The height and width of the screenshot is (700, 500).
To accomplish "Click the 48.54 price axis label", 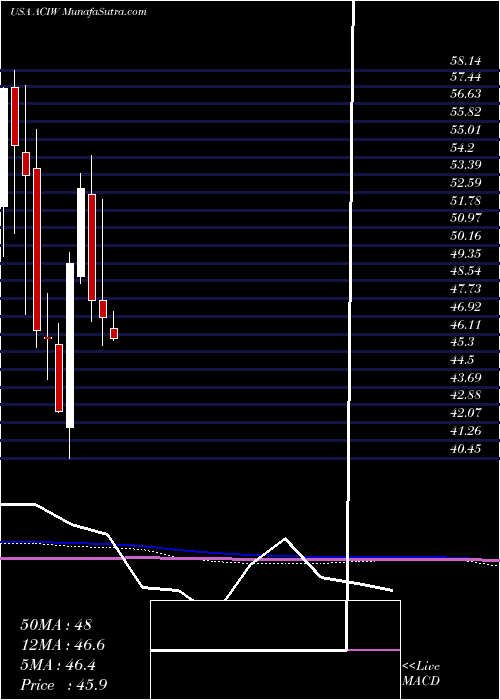I will (x=466, y=271).
